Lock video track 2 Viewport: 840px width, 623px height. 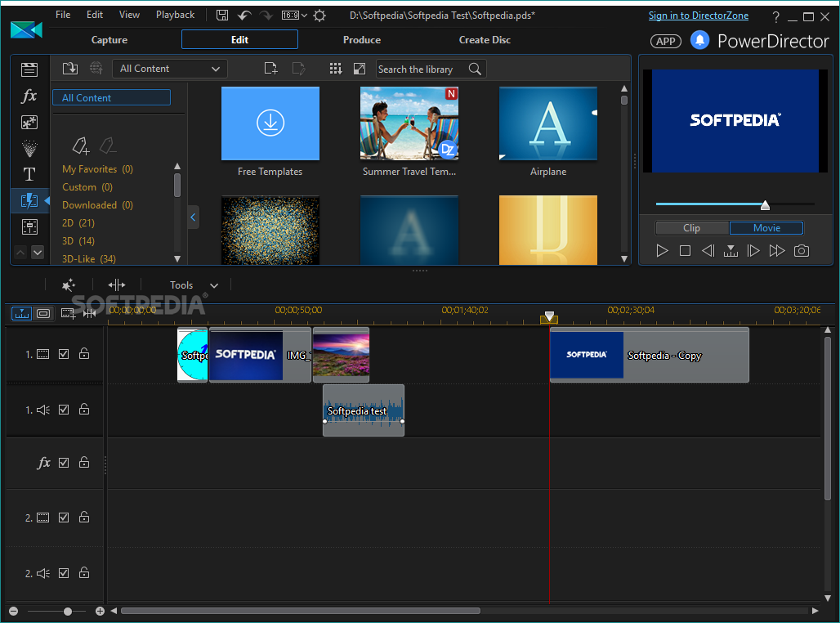pyautogui.click(x=84, y=517)
